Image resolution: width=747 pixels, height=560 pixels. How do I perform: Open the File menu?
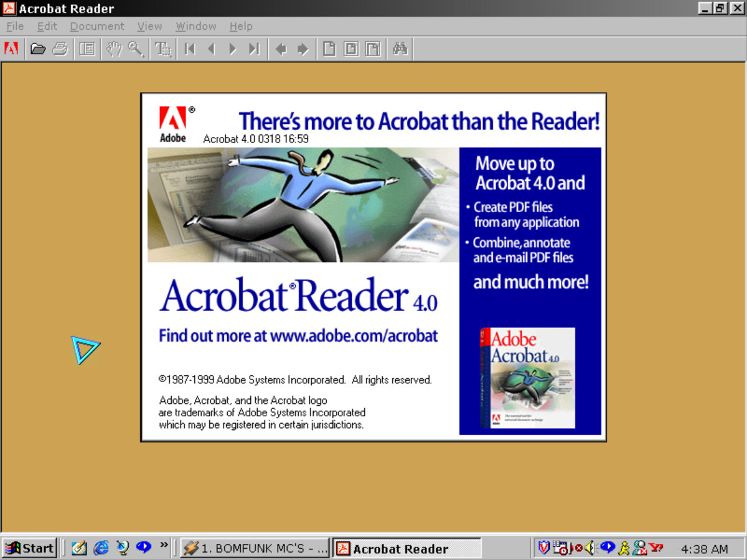[15, 26]
